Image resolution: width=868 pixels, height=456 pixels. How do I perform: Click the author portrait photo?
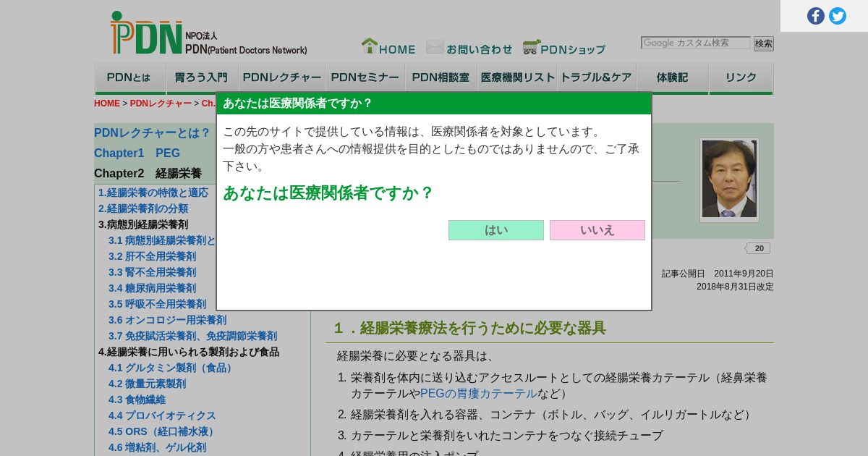pos(729,180)
